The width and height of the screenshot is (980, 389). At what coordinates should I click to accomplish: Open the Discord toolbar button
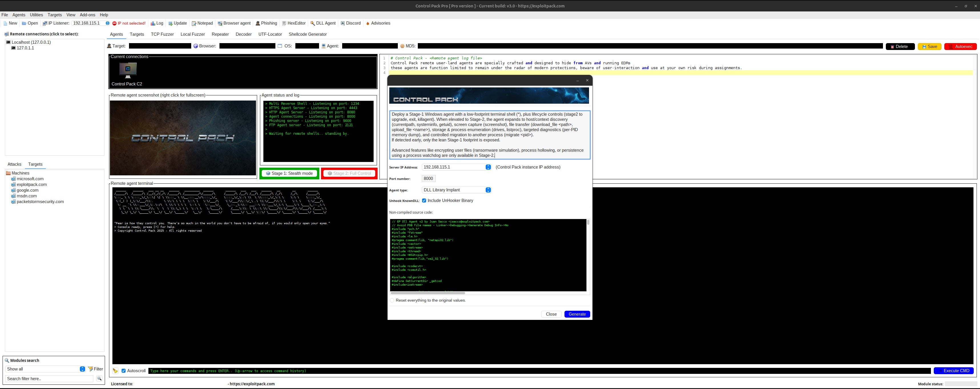pyautogui.click(x=342, y=23)
